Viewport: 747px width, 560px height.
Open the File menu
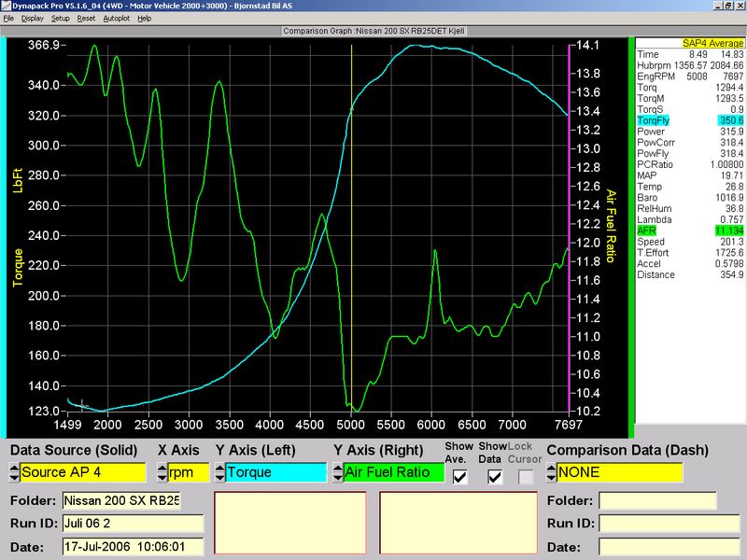point(8,19)
